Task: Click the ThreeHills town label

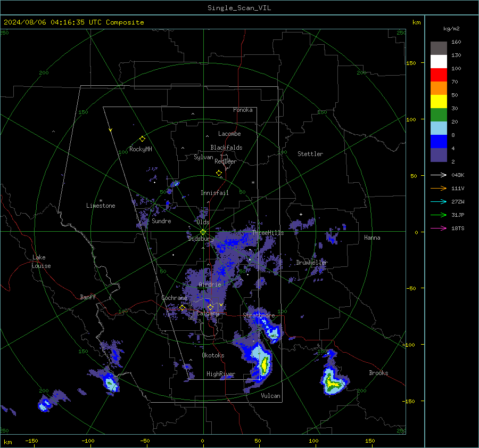Action: click(x=268, y=233)
